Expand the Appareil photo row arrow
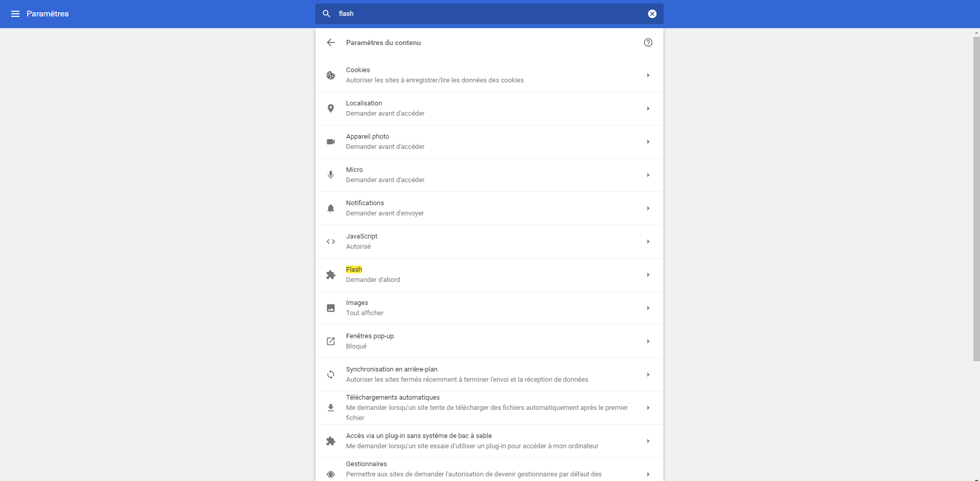 pos(648,142)
